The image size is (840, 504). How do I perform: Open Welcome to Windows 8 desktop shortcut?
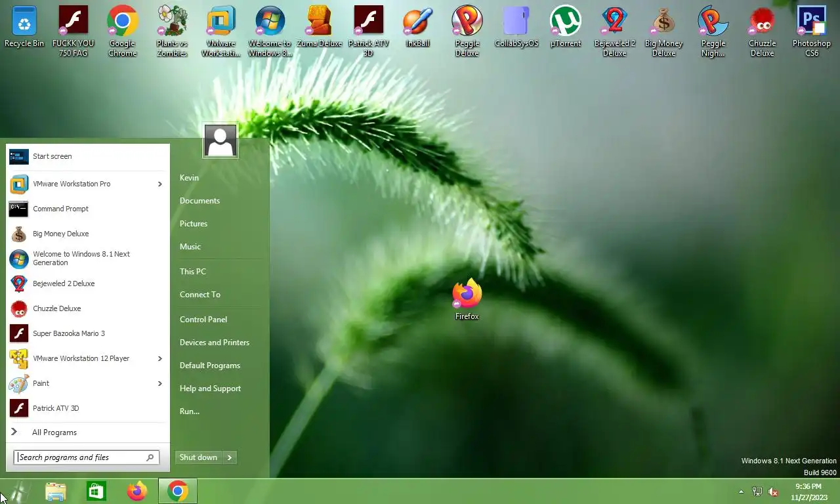[270, 31]
